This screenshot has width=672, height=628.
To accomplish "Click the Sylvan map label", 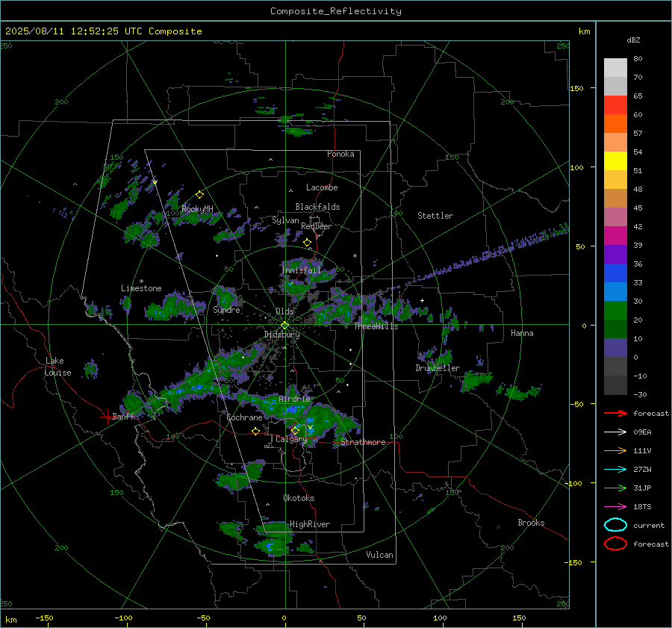I will pos(285,220).
